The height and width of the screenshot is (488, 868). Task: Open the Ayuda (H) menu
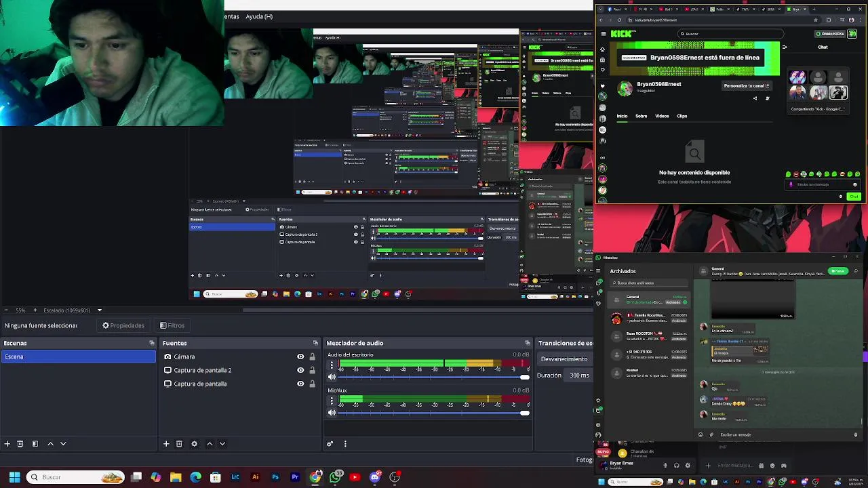259,16
